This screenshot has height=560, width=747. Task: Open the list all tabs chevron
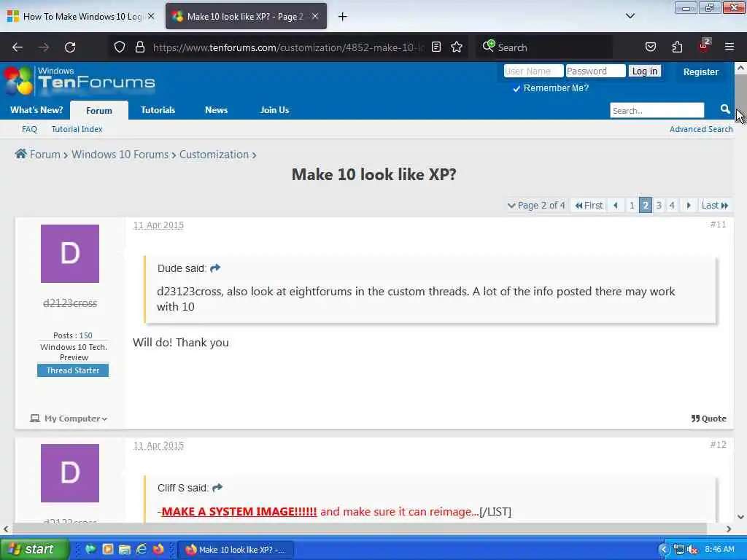pyautogui.click(x=630, y=16)
